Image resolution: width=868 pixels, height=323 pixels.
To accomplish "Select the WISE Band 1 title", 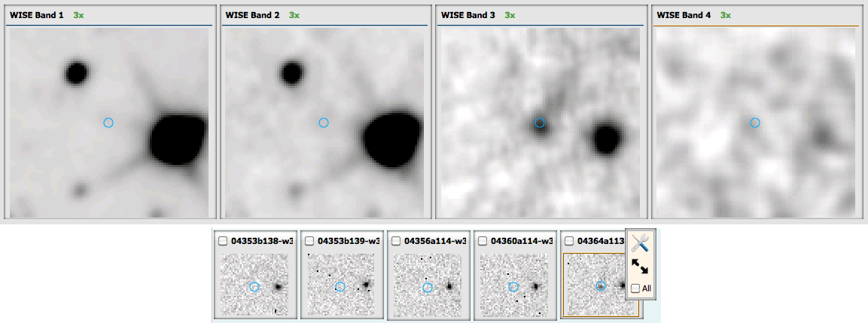I will click(x=37, y=16).
